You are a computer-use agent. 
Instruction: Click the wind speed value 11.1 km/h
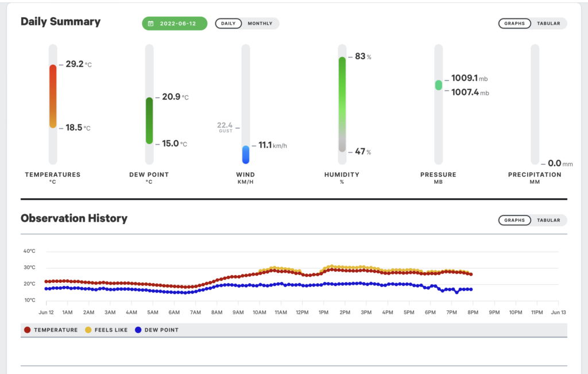click(x=273, y=145)
